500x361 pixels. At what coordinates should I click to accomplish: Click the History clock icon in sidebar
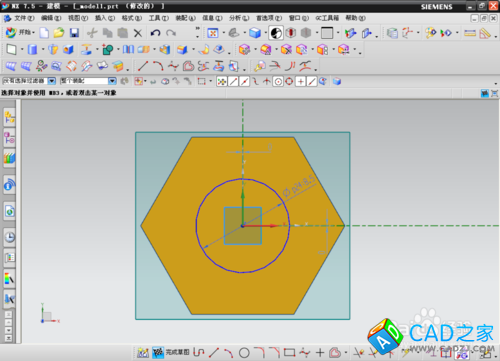coord(10,237)
